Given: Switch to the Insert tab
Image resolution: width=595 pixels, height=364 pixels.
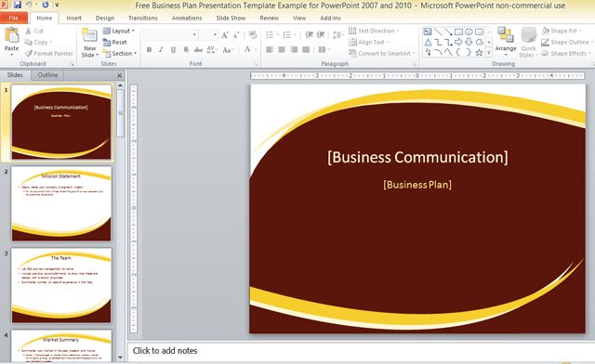Looking at the screenshot, I should point(73,18).
